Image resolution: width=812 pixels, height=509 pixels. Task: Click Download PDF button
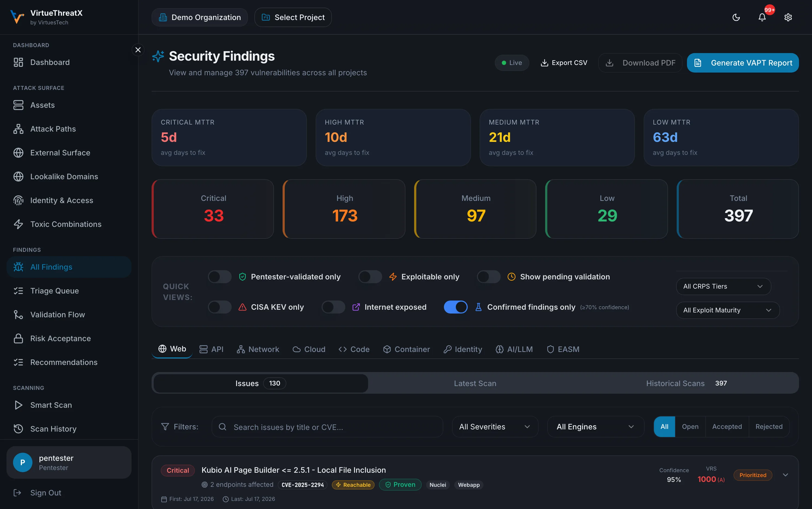[640, 63]
